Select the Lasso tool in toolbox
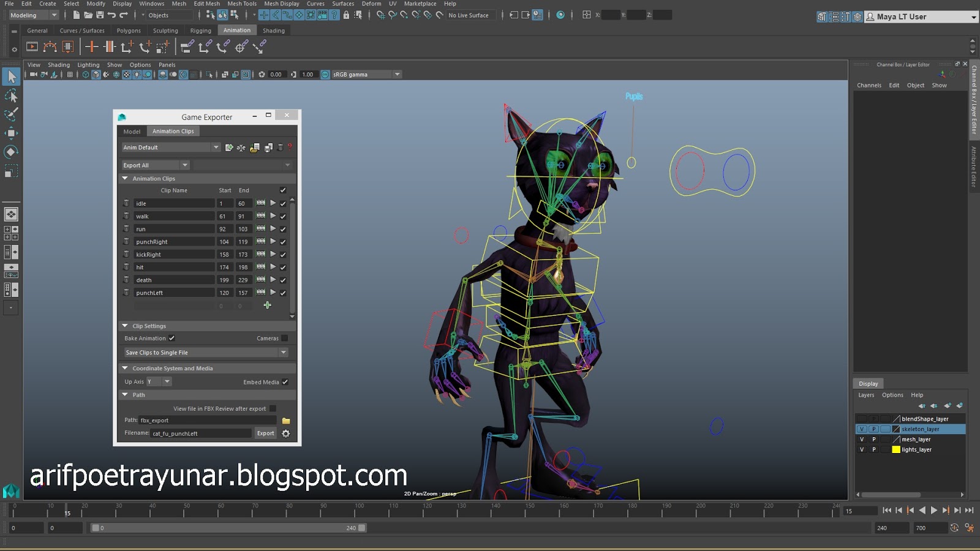The height and width of the screenshot is (551, 980). tap(11, 96)
